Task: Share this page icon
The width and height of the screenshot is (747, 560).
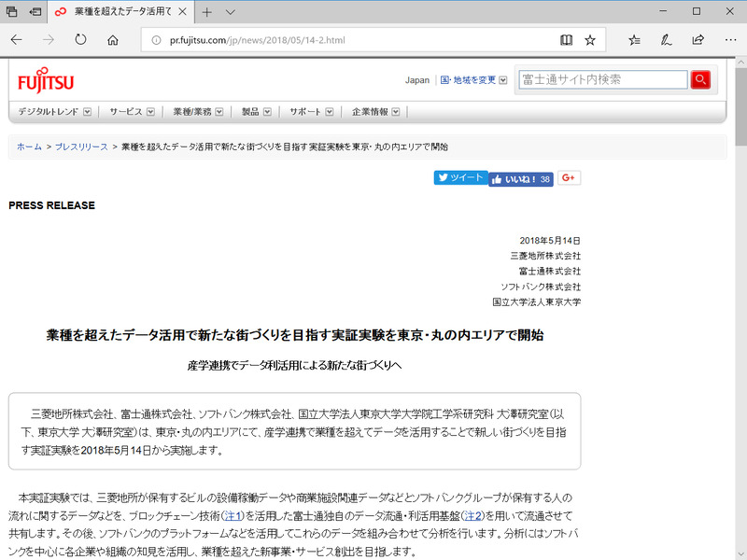Action: 698,40
